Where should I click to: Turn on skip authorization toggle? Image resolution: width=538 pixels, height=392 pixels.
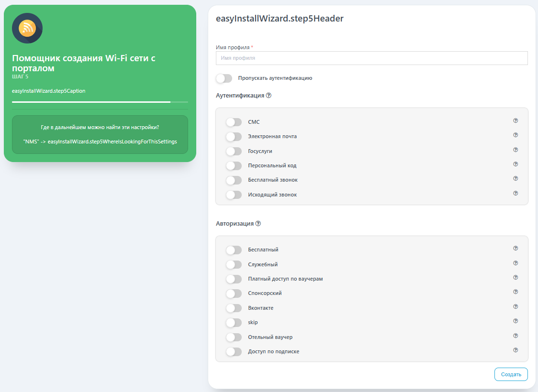click(x=234, y=322)
